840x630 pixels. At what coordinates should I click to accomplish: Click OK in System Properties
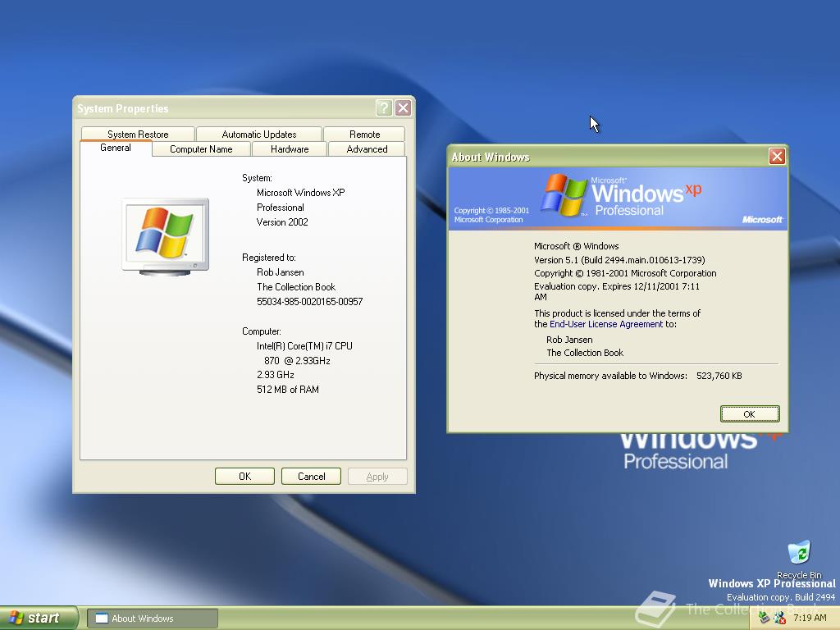pyautogui.click(x=244, y=477)
